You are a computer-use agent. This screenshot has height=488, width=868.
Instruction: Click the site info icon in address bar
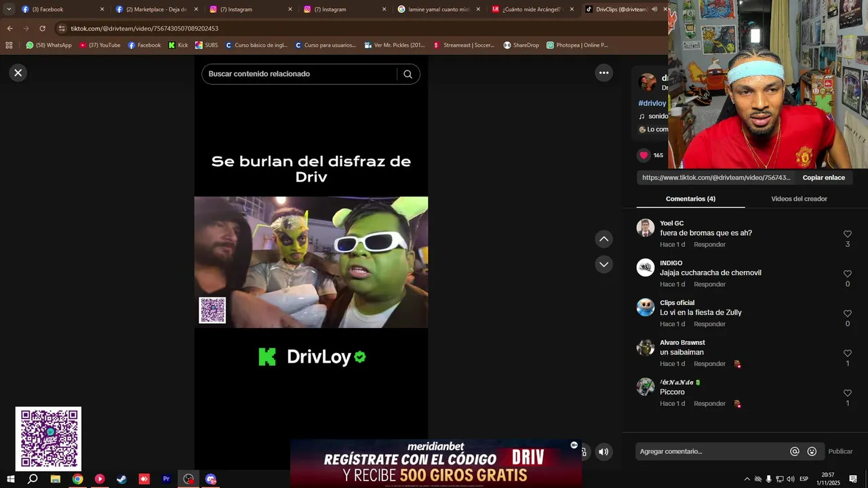pos(62,28)
